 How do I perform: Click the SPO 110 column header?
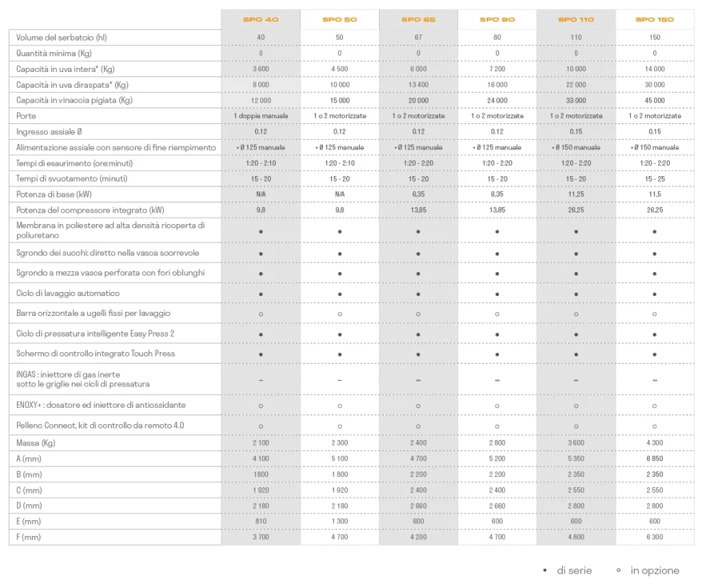576,20
